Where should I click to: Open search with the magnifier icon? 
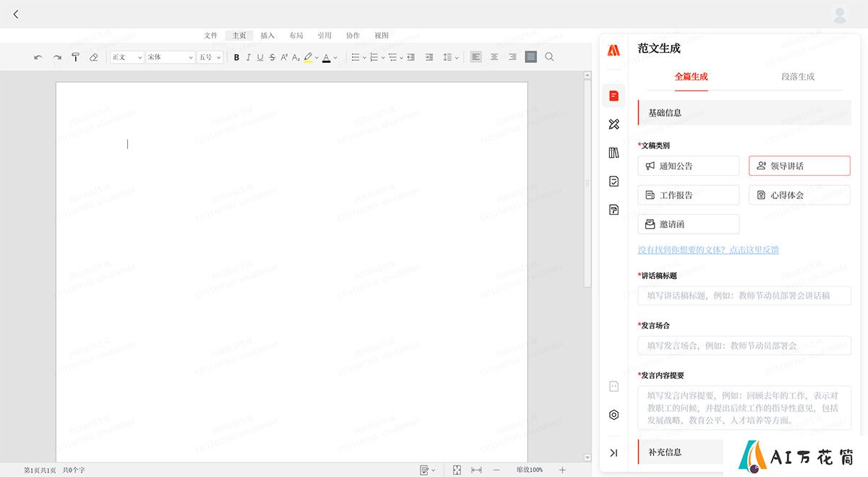(x=550, y=57)
